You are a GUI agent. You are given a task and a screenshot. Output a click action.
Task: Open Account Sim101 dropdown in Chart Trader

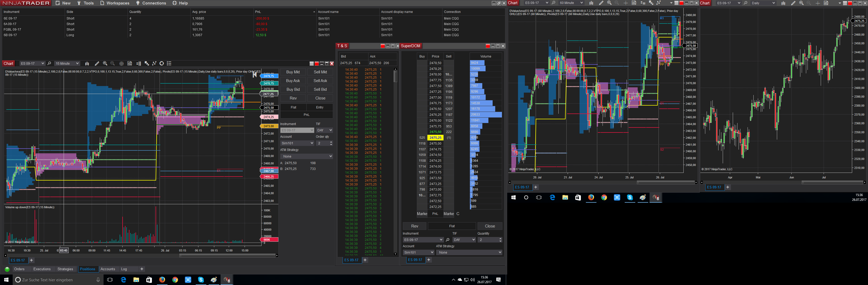[297, 143]
